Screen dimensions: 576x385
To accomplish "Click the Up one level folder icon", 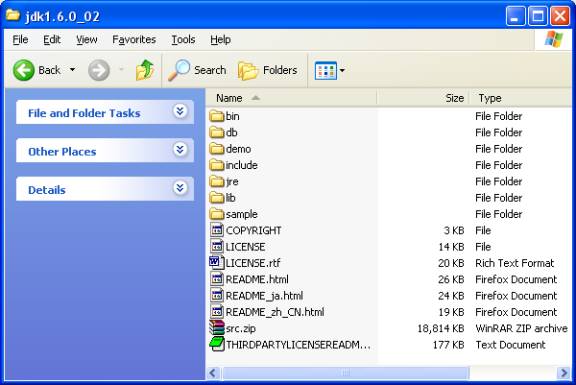I will 145,70.
